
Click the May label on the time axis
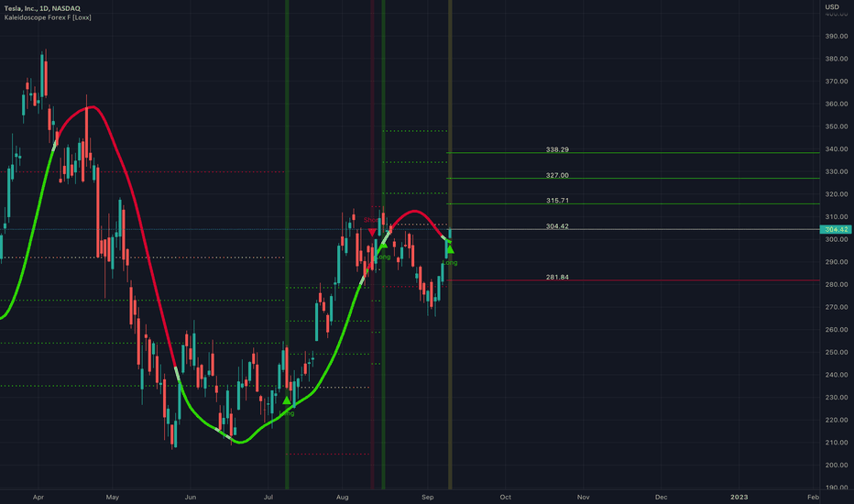[x=112, y=497]
